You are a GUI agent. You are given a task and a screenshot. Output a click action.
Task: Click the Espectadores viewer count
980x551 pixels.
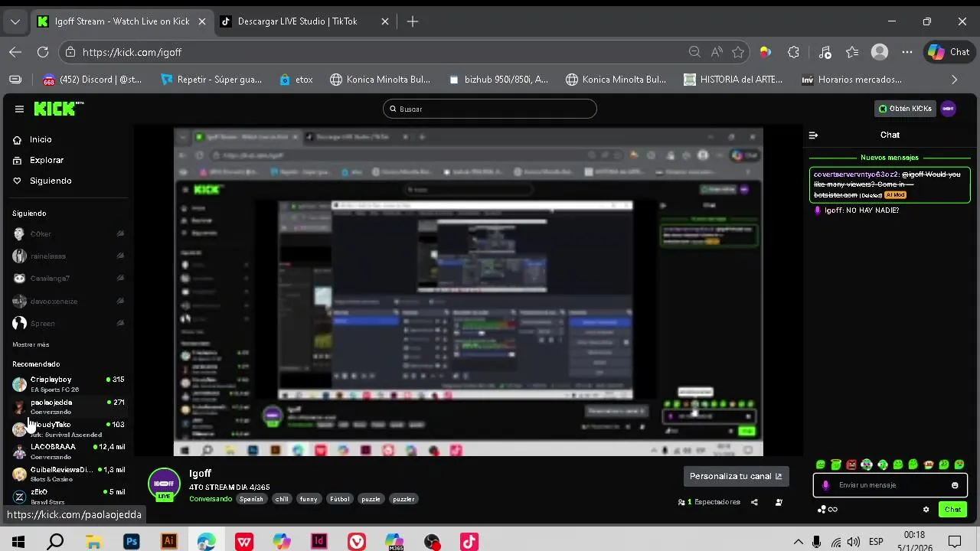pyautogui.click(x=709, y=502)
